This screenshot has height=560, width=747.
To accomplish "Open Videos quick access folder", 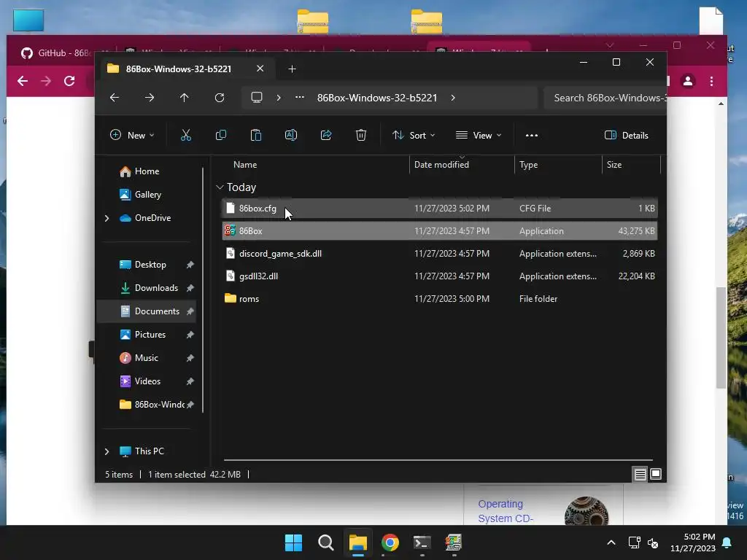I will [147, 381].
